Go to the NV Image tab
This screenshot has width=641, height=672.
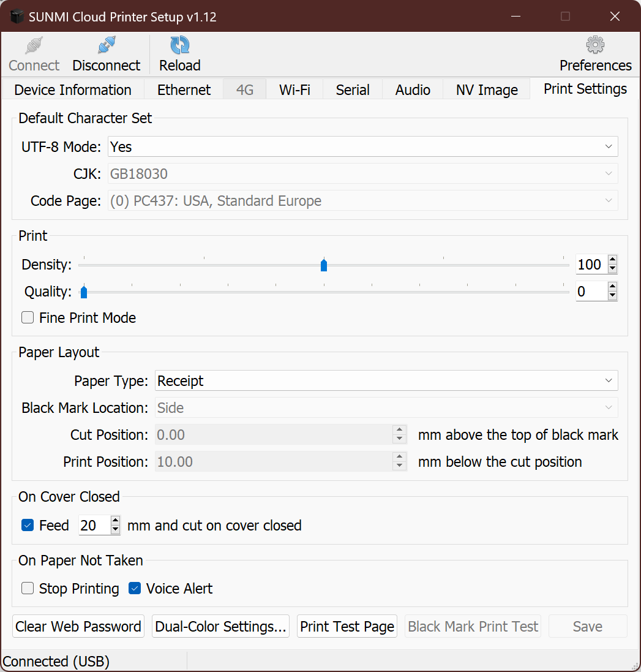pos(487,90)
